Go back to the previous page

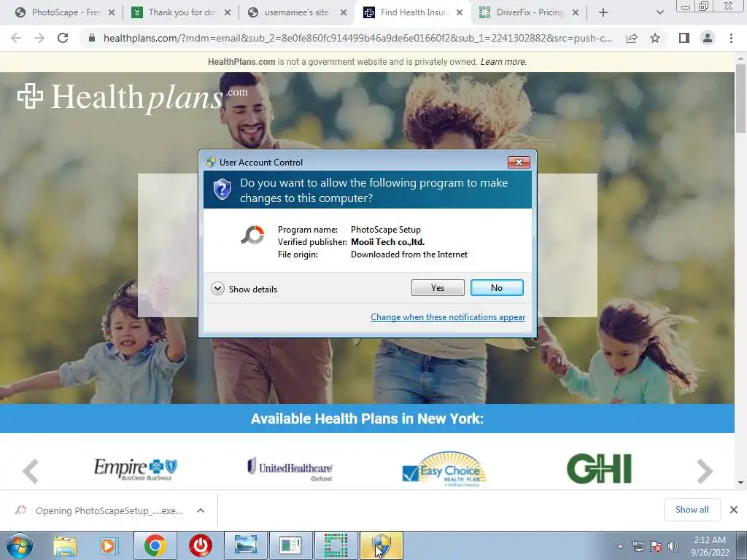click(16, 38)
